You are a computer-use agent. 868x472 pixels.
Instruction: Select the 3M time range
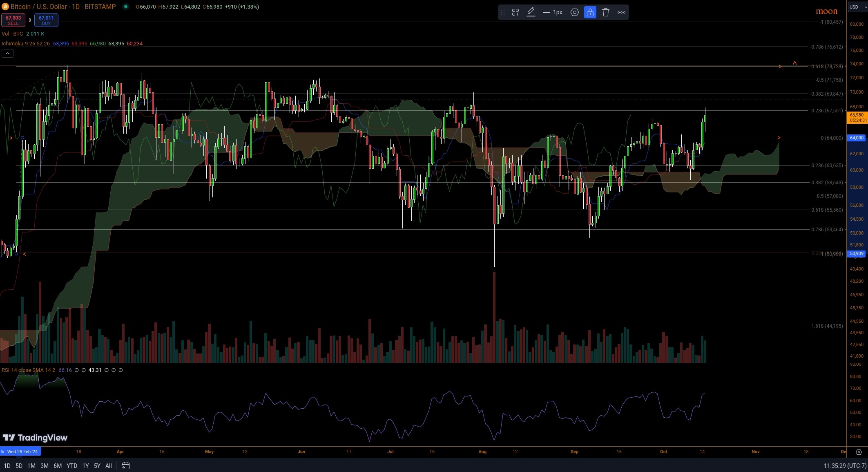coord(45,465)
